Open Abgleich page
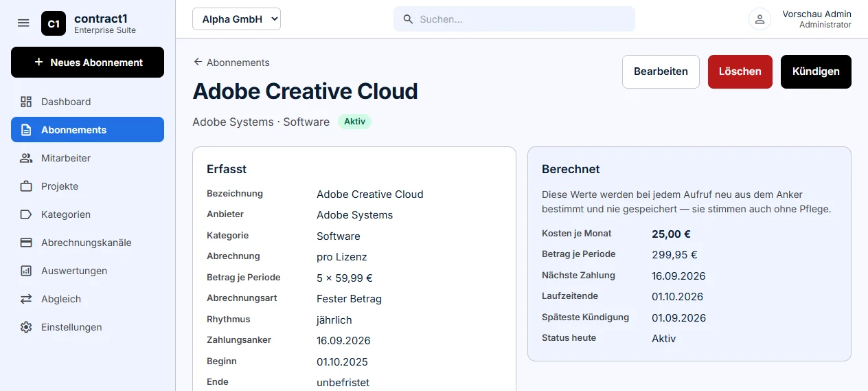This screenshot has height=391, width=868. tap(87, 299)
